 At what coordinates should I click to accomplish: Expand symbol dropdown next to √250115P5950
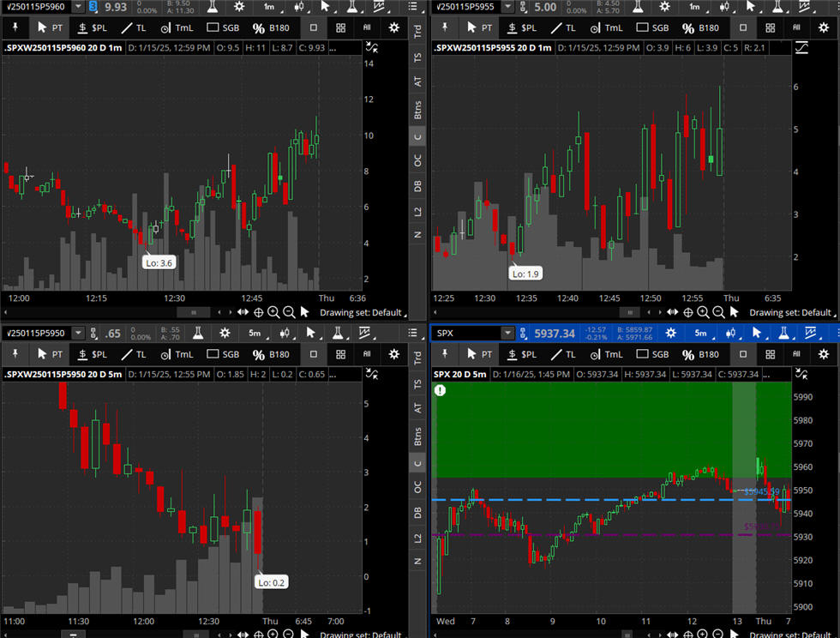pyautogui.click(x=78, y=333)
